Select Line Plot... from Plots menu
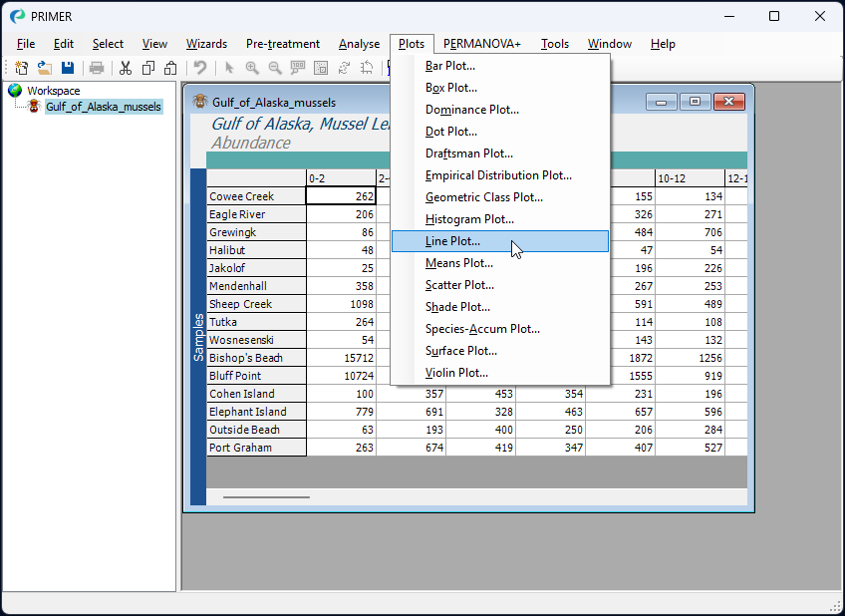 pos(452,241)
